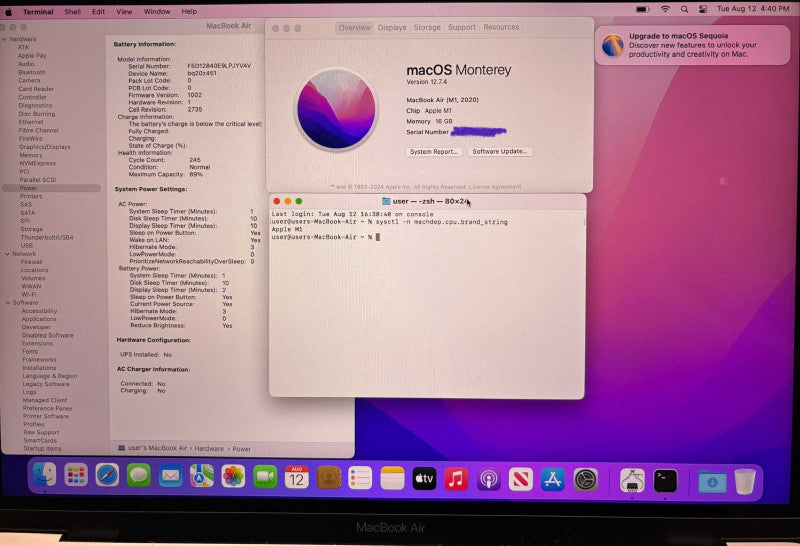
Task: Select Overview tab in About This Mac
Action: coord(355,28)
